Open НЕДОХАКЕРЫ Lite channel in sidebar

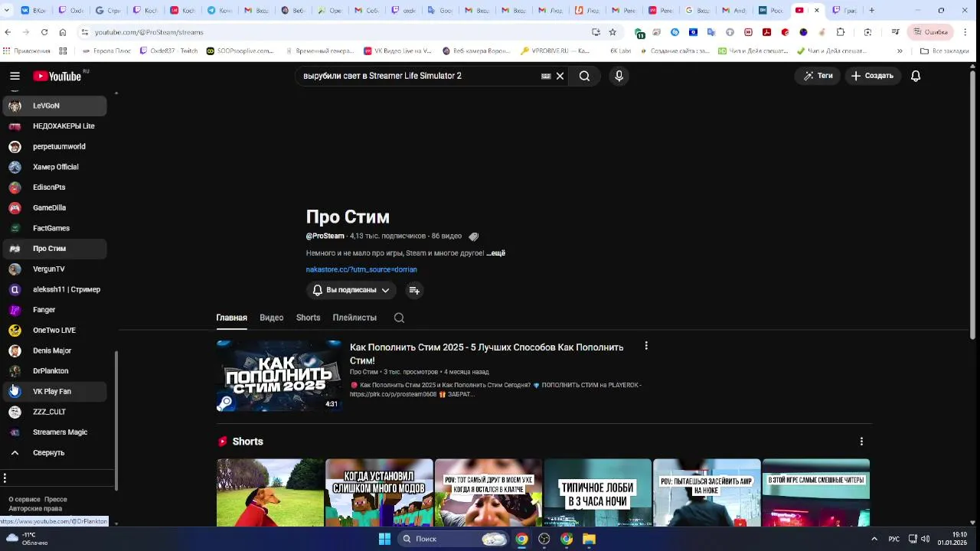tap(54, 126)
